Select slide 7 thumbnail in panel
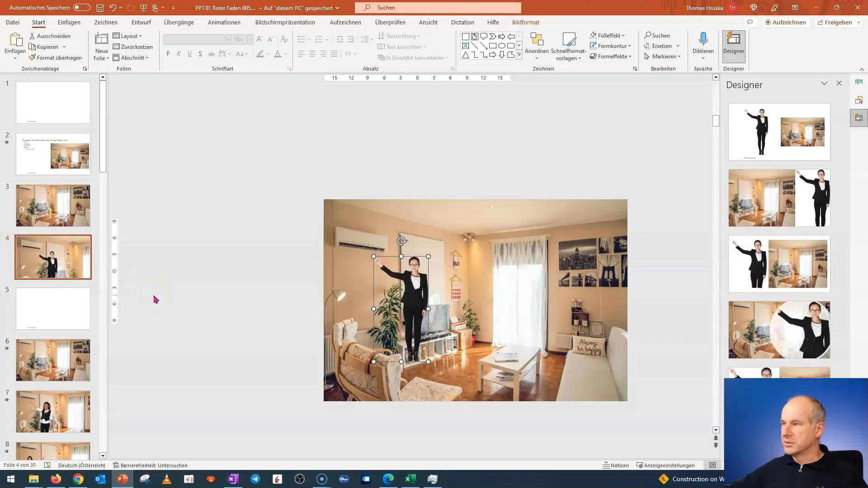This screenshot has width=868, height=488. [x=53, y=412]
